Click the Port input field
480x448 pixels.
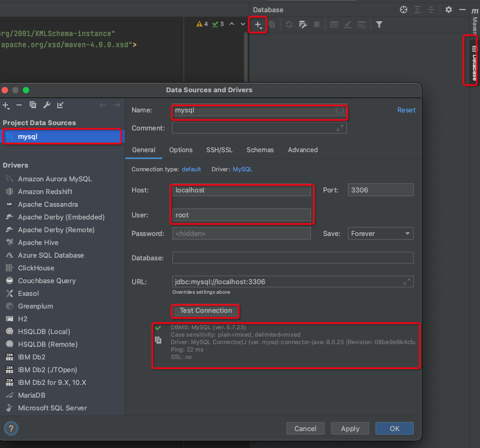point(380,190)
